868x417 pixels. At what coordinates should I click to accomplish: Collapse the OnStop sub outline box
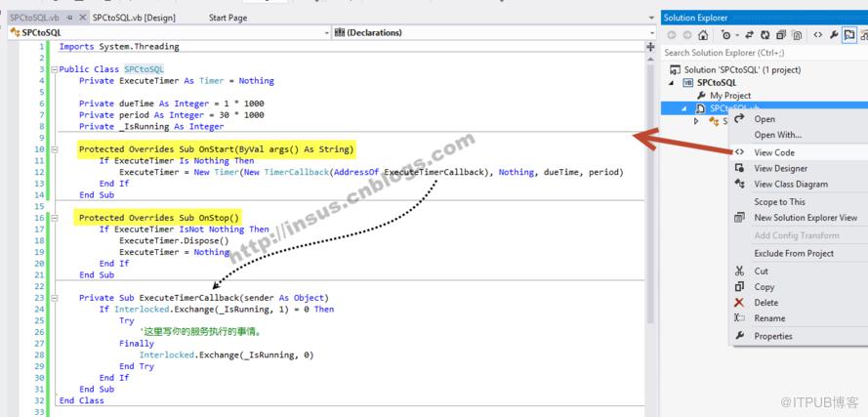(54, 218)
